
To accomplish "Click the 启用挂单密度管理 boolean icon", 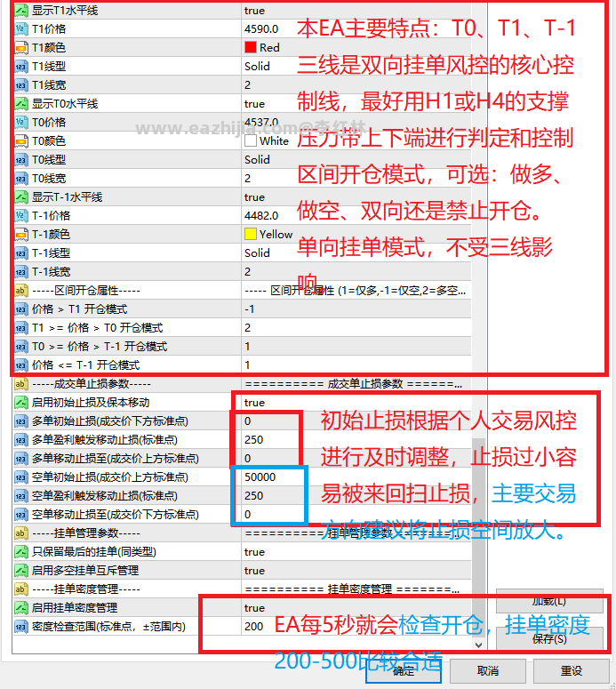I will 21,608.
